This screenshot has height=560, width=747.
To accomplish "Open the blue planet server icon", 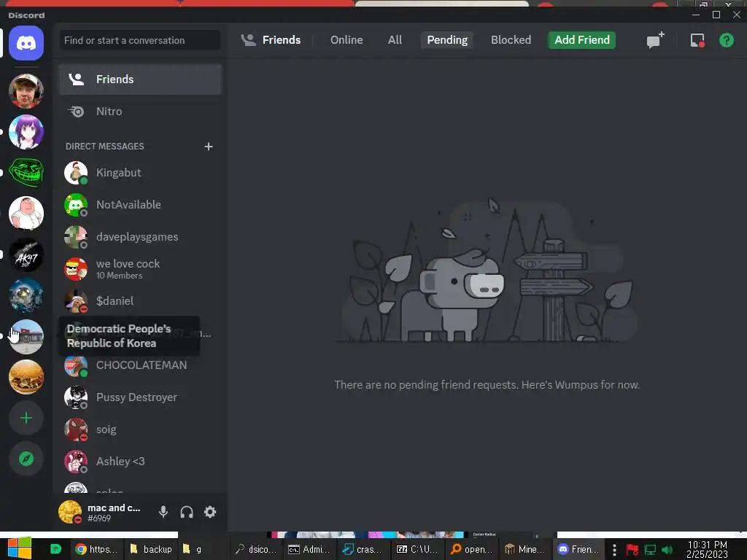I will point(26,296).
